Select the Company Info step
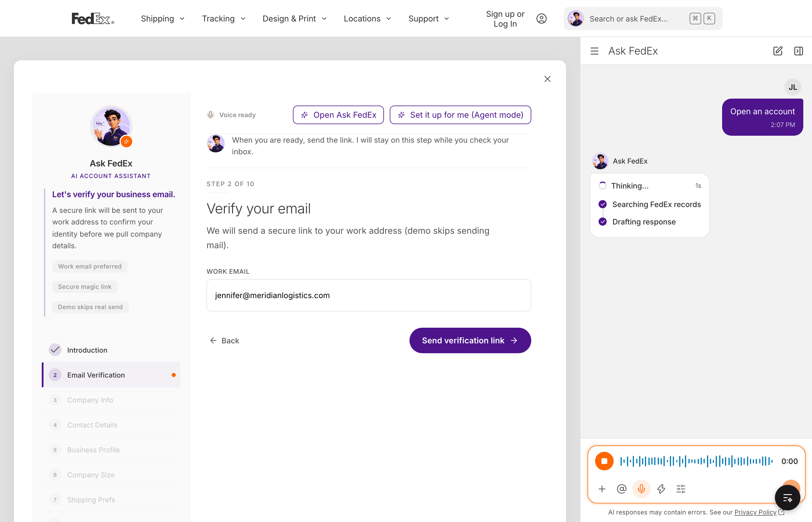This screenshot has height=522, width=812. pyautogui.click(x=111, y=400)
